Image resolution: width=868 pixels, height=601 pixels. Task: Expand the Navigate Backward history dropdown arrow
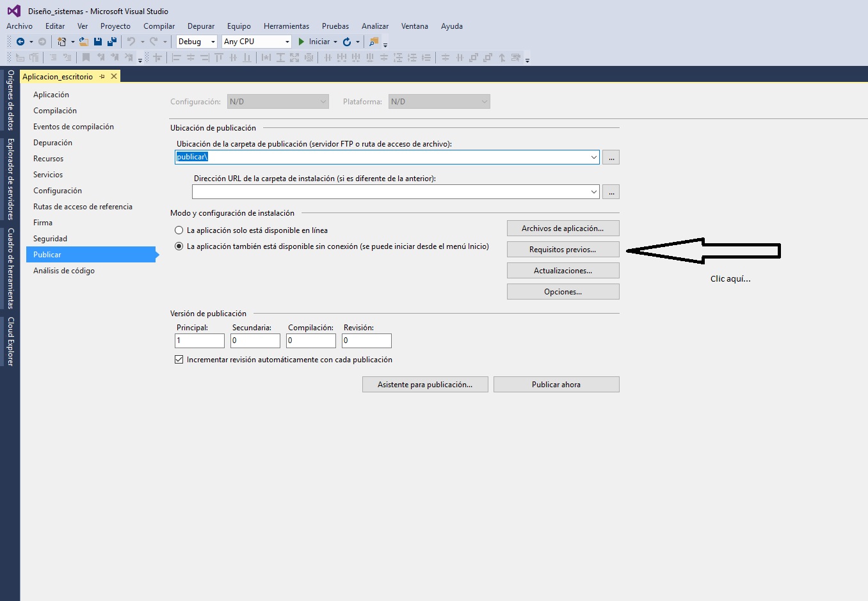coord(31,42)
